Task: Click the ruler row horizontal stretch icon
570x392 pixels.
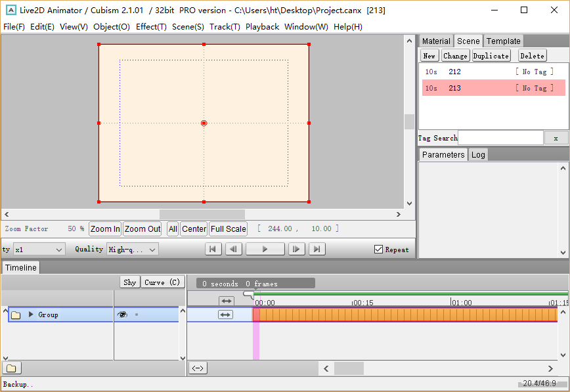Action: 227,301
